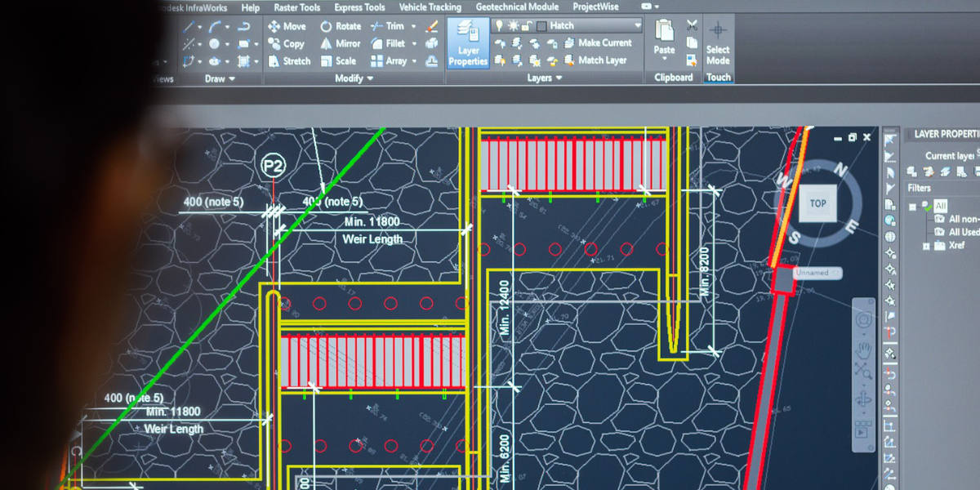980x490 pixels.
Task: Click the Rotate tool icon
Action: pyautogui.click(x=326, y=26)
